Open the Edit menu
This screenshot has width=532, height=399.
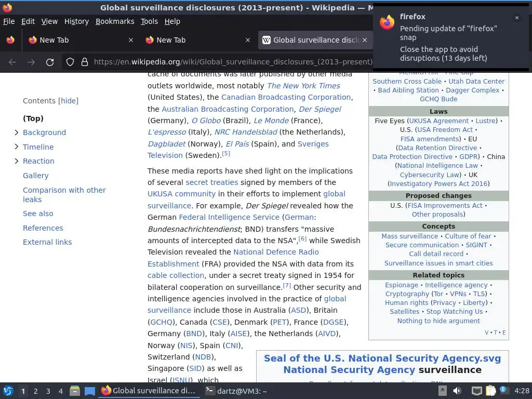point(28,21)
